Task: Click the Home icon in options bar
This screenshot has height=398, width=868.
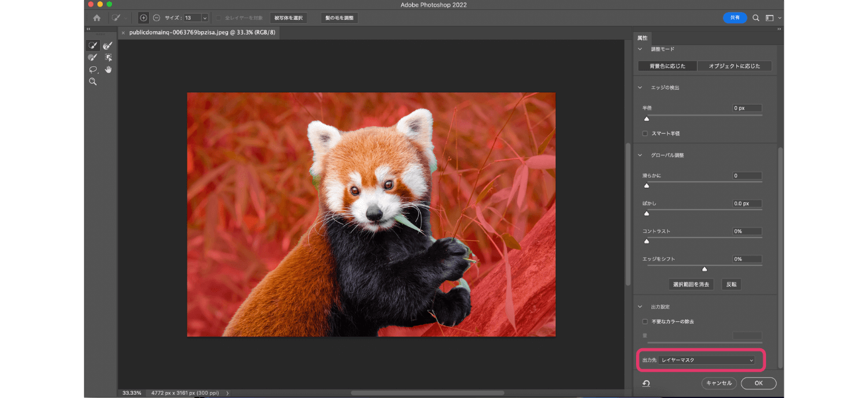Action: click(97, 18)
